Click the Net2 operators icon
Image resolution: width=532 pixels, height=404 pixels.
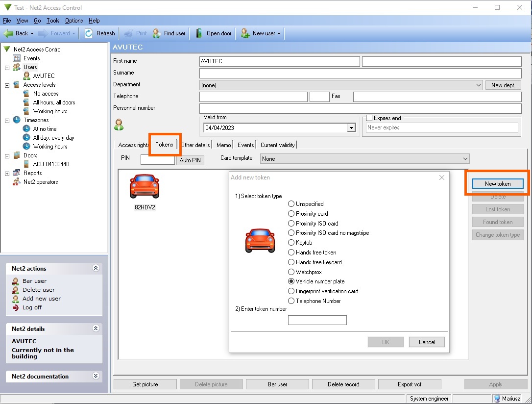pos(17,181)
